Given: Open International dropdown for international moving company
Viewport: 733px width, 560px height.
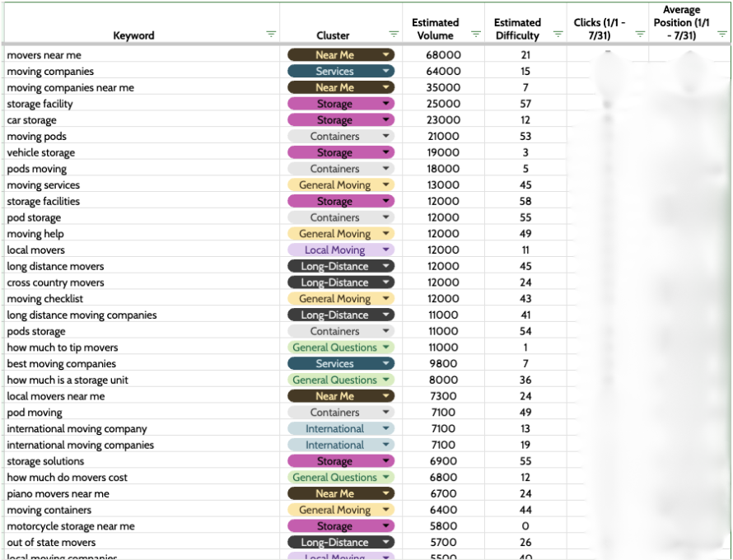Looking at the screenshot, I should [385, 428].
